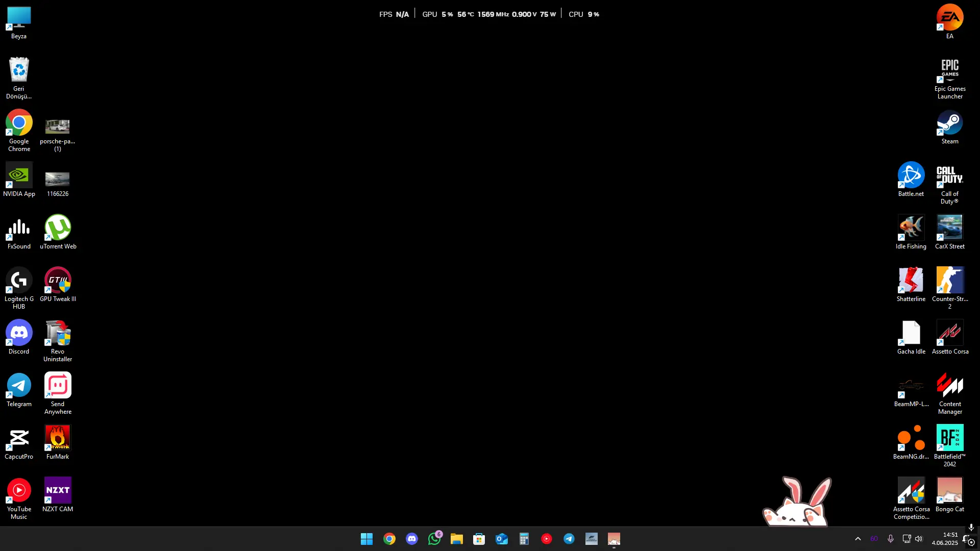980x551 pixels.
Task: Select the Idle Fishing shortcut
Action: (x=911, y=233)
